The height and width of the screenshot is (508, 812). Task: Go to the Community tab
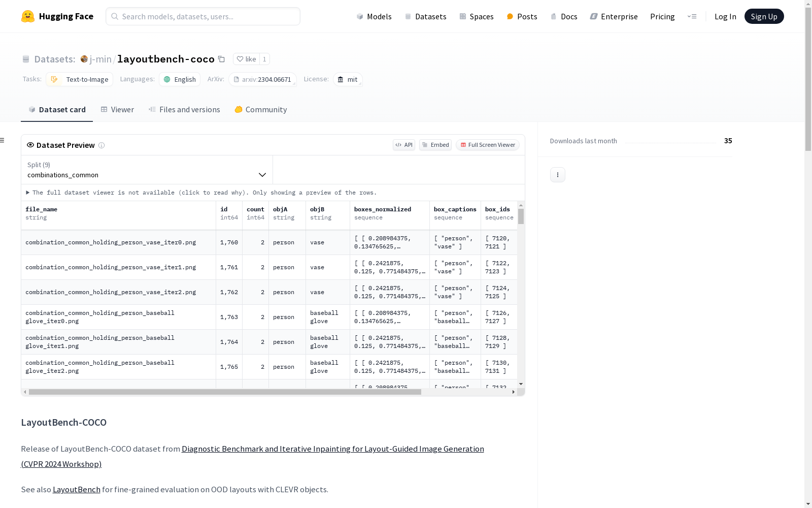261,110
